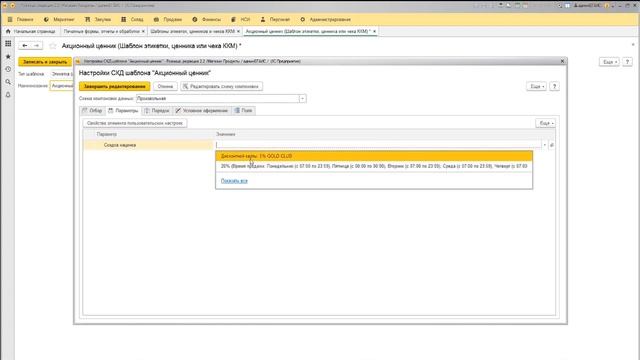Switch to Начальная страница tab

tap(31, 31)
